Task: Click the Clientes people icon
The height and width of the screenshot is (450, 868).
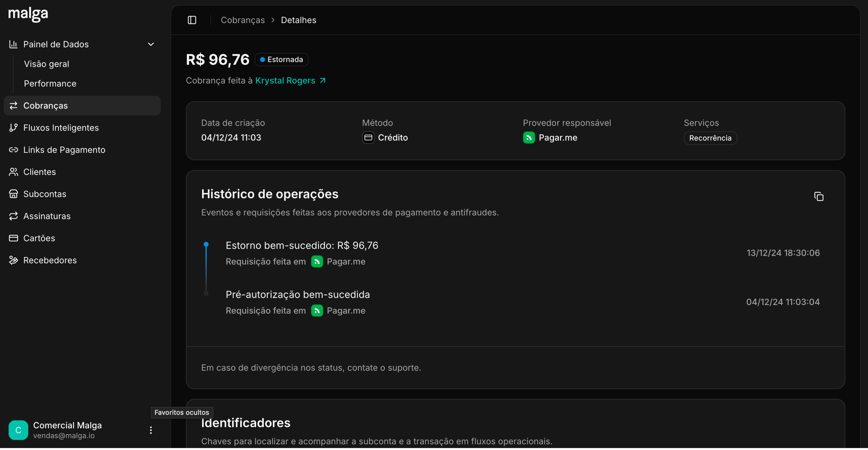Action: [13, 172]
